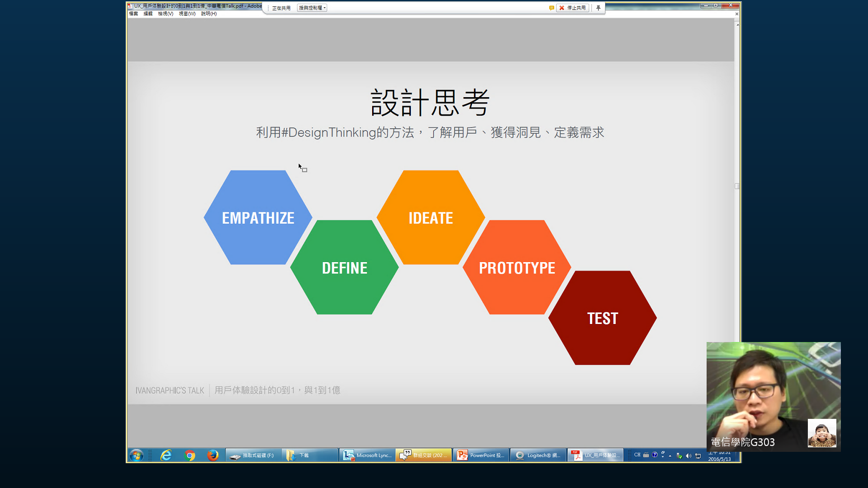This screenshot has width=868, height=488.
Task: Click the yellow chat bubble icon
Action: pyautogui.click(x=552, y=8)
